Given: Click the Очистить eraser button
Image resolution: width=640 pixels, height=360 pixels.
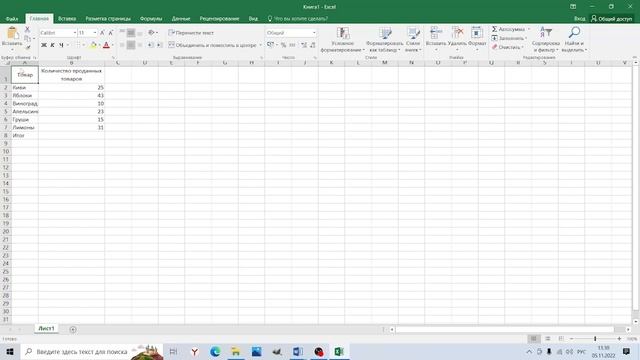Looking at the screenshot, I should click(x=507, y=47).
